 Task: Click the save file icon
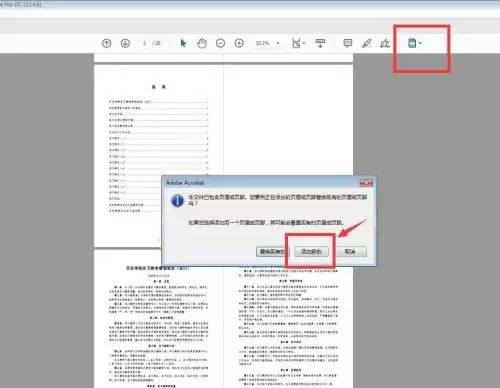coord(412,43)
